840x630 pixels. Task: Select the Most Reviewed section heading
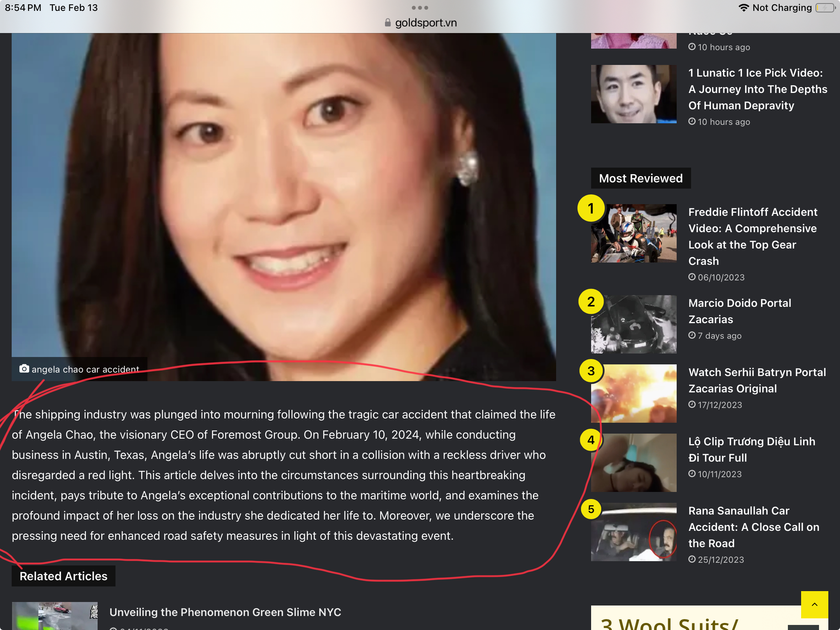click(x=641, y=178)
